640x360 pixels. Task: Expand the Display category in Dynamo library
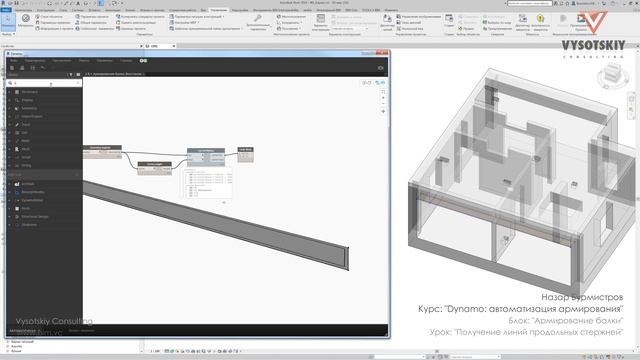coord(27,100)
